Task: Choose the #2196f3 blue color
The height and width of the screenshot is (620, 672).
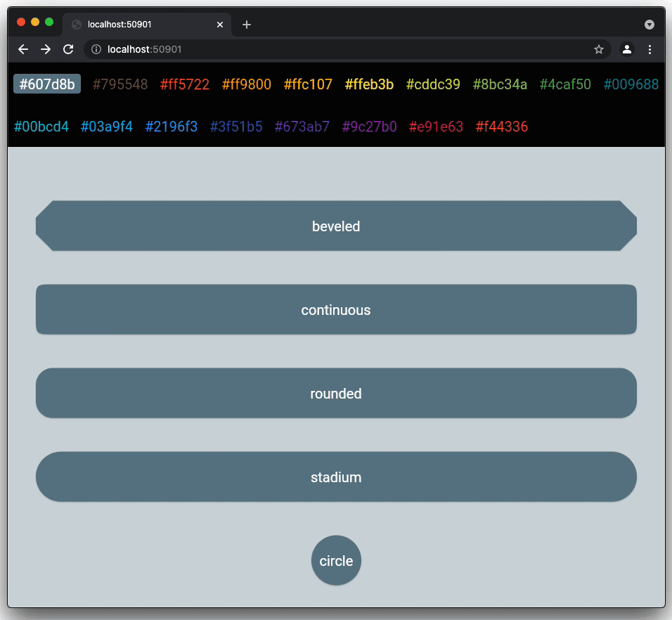Action: (172, 127)
